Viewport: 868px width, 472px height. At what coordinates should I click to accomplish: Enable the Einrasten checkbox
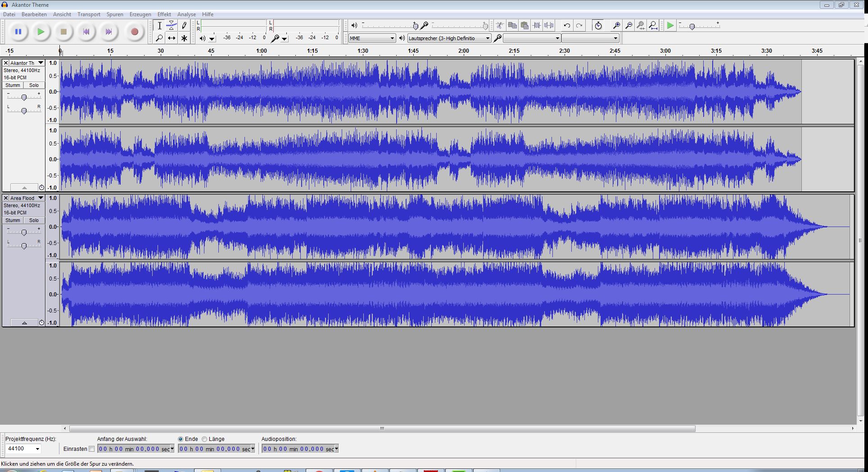(x=92, y=449)
